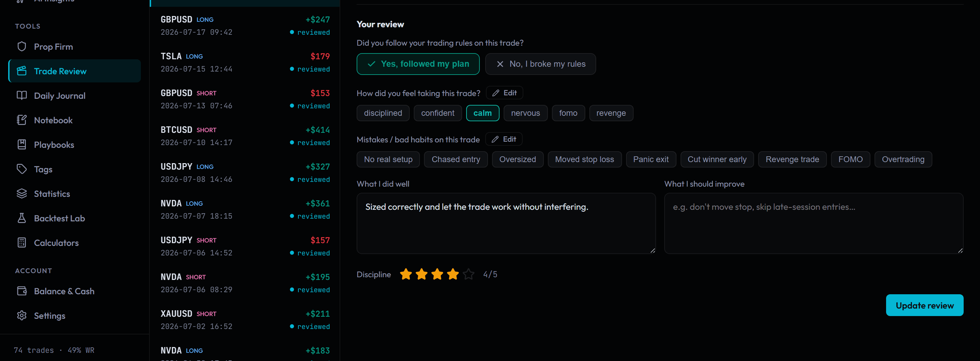
Task: Click the Statistics layers icon
Action: (22, 193)
